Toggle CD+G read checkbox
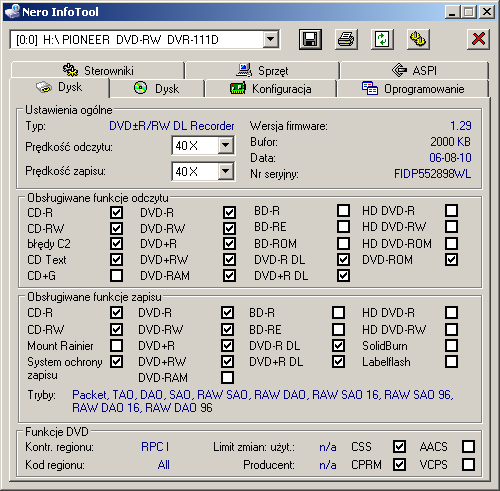Screen dimensions: 500x491 pos(116,276)
